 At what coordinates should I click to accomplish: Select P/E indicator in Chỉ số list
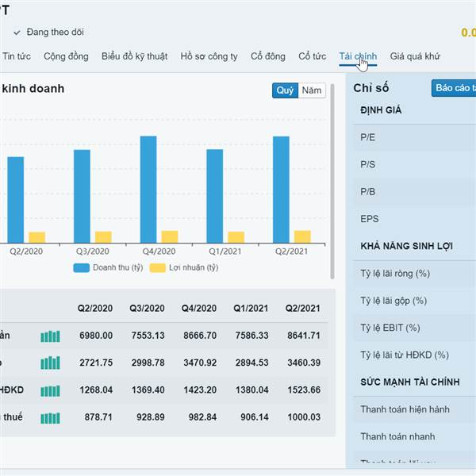point(368,137)
